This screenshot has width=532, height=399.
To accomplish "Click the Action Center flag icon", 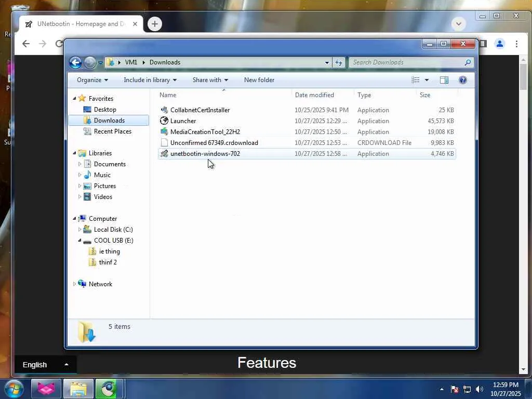I will [x=455, y=389].
